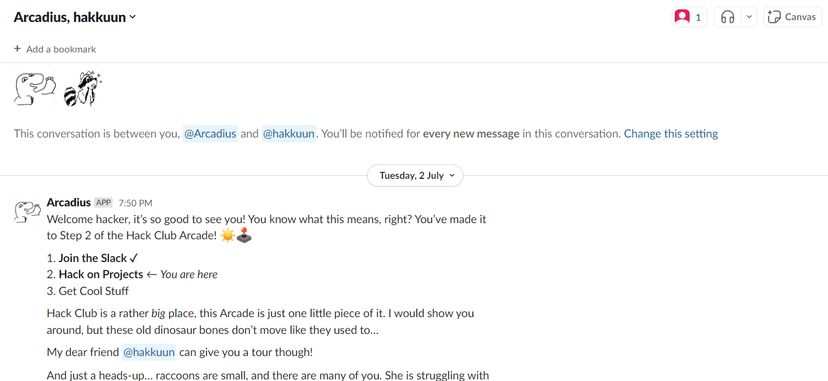Select Add a bookmark
Viewport: 828px width, 381px height.
point(55,49)
